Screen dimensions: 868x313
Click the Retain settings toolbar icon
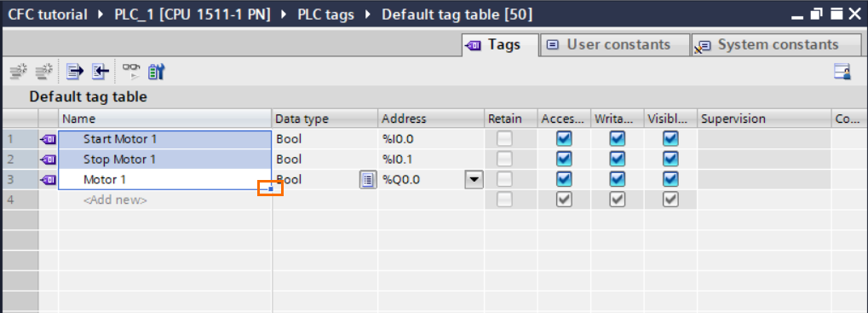[157, 72]
